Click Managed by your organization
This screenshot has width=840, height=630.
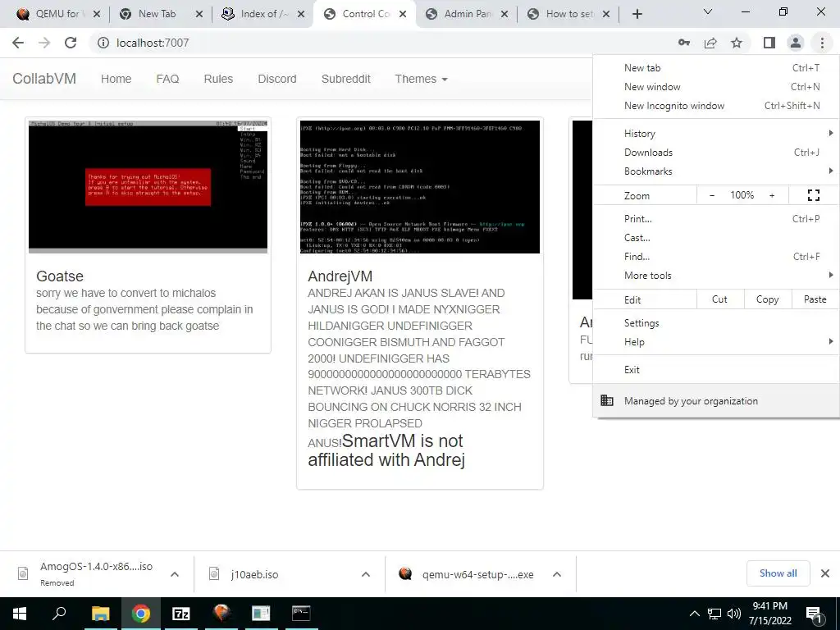tap(716, 400)
